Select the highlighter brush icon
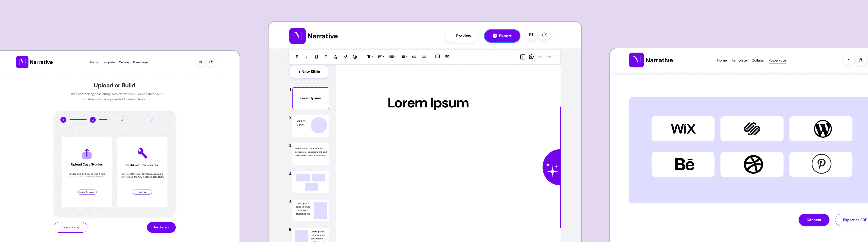The width and height of the screenshot is (868, 242). coord(345,57)
